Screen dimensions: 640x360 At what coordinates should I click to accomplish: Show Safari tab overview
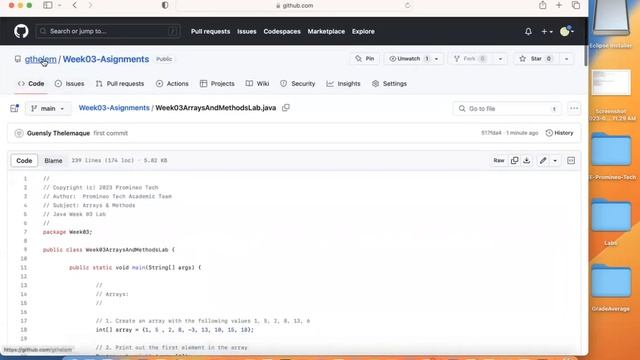point(576,5)
